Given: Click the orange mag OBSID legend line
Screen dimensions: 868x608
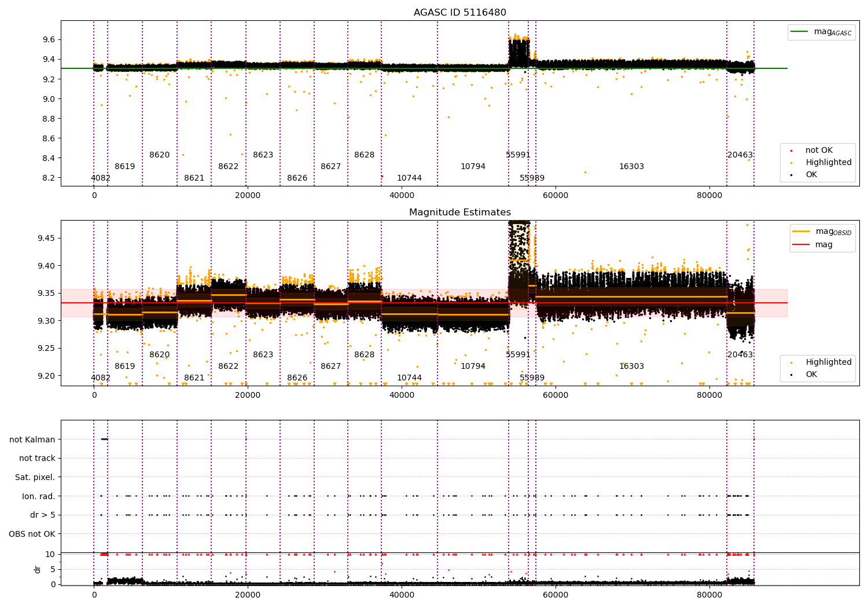Looking at the screenshot, I should [x=801, y=232].
